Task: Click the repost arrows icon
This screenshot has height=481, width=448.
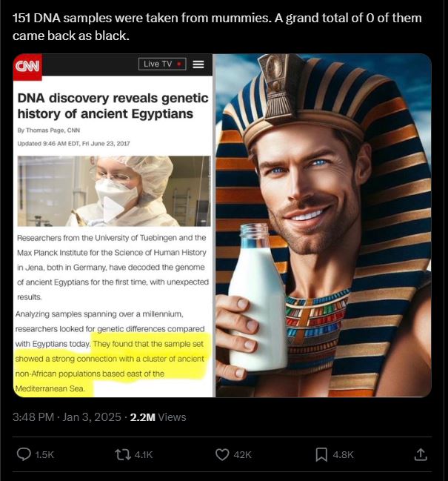Action: pos(123,454)
